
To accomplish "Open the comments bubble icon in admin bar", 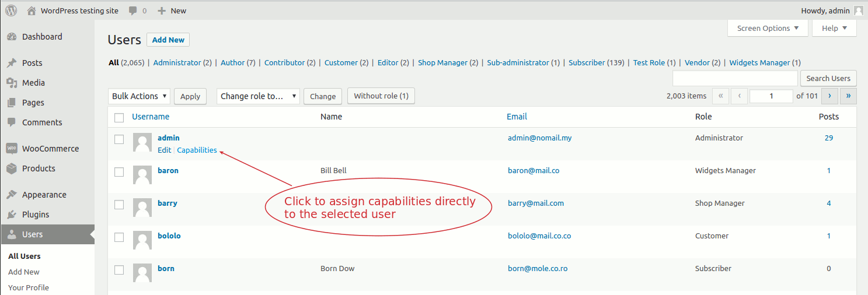I will [133, 10].
